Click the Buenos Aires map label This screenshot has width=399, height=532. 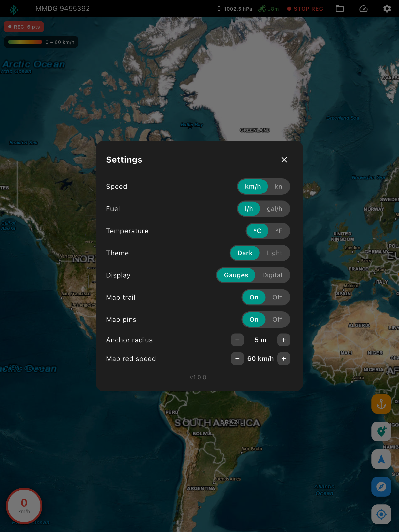click(x=227, y=479)
